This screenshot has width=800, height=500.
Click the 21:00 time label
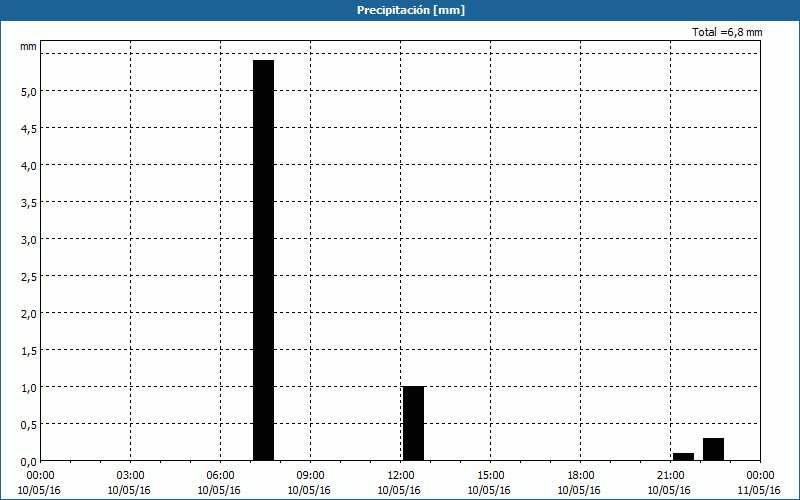[670, 476]
